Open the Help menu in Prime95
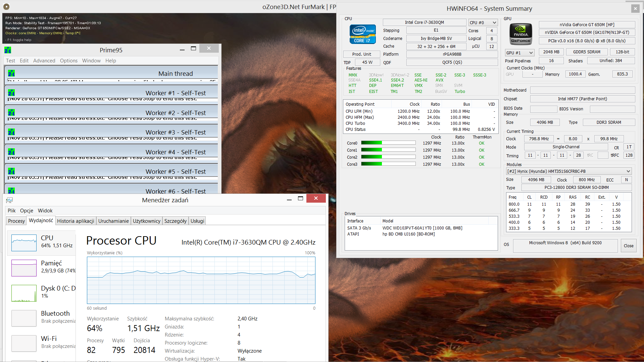The height and width of the screenshot is (362, 644). pyautogui.click(x=111, y=61)
